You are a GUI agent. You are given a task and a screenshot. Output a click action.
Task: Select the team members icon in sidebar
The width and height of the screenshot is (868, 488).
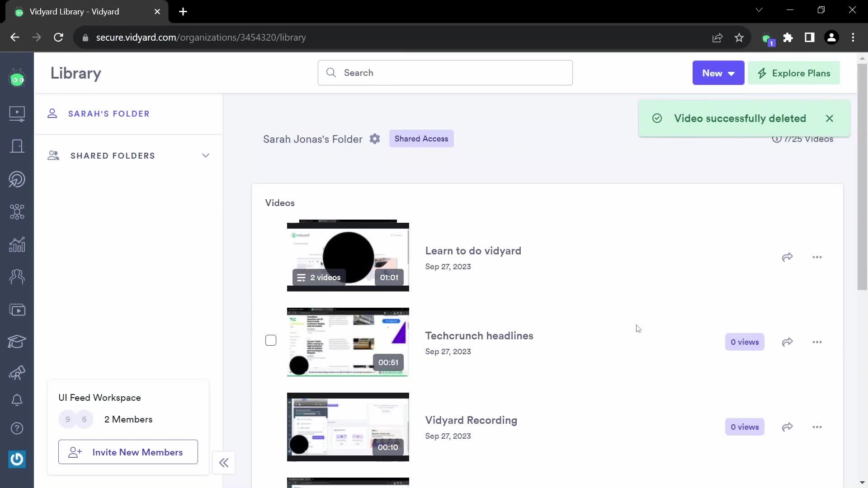point(17,276)
